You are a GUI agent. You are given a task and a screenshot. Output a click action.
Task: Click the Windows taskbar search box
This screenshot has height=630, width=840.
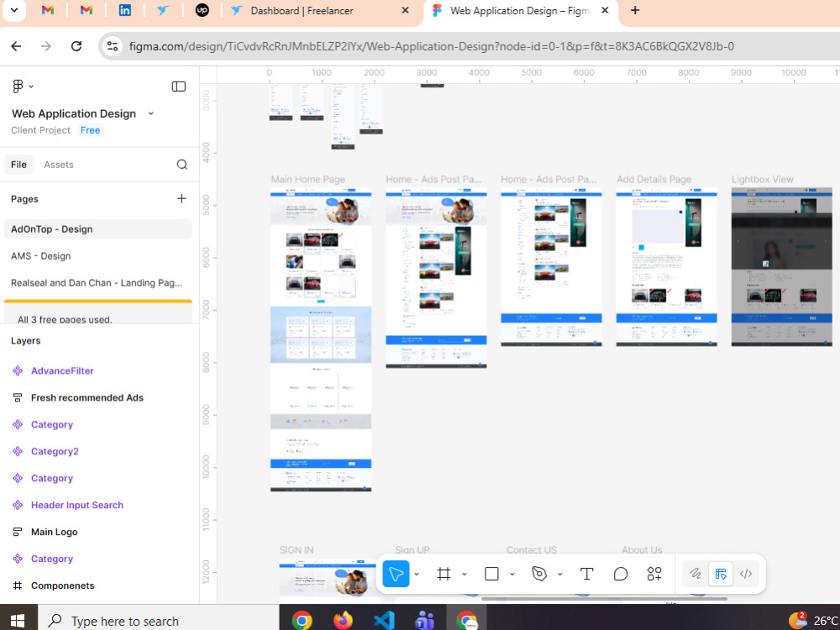pyautogui.click(x=159, y=621)
